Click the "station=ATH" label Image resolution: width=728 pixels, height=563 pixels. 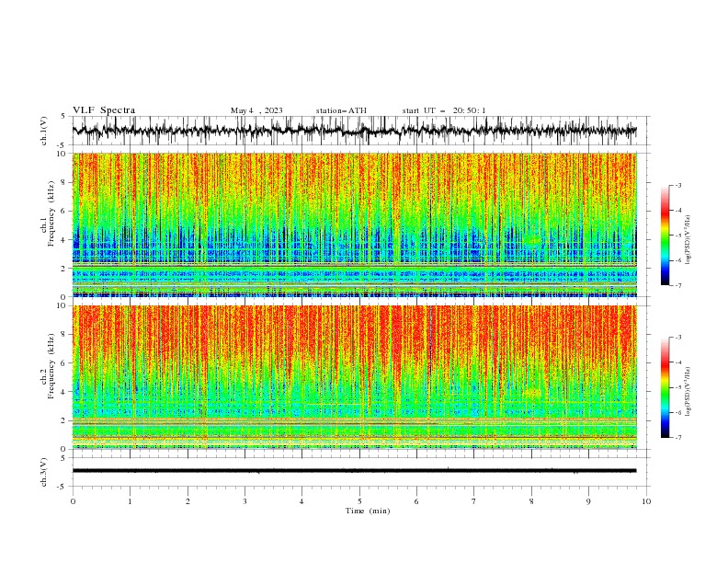tap(341, 110)
